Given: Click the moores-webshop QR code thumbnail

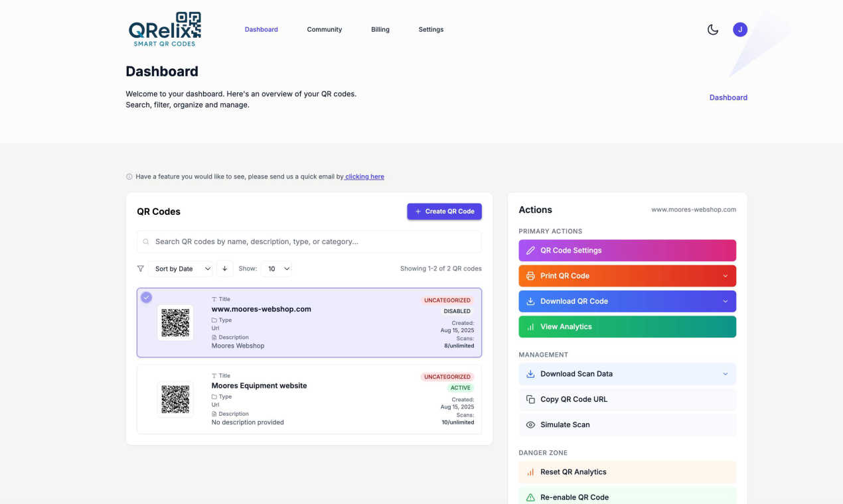Looking at the screenshot, I should [175, 323].
